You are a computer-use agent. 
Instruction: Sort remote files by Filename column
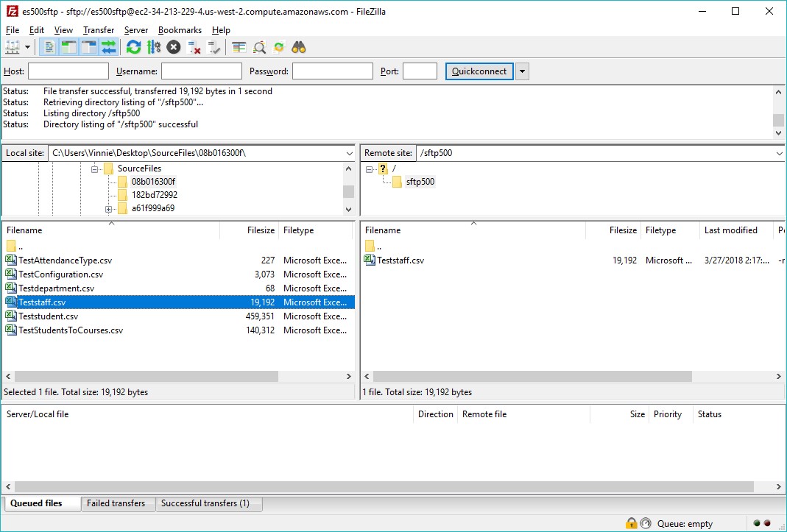(473, 230)
